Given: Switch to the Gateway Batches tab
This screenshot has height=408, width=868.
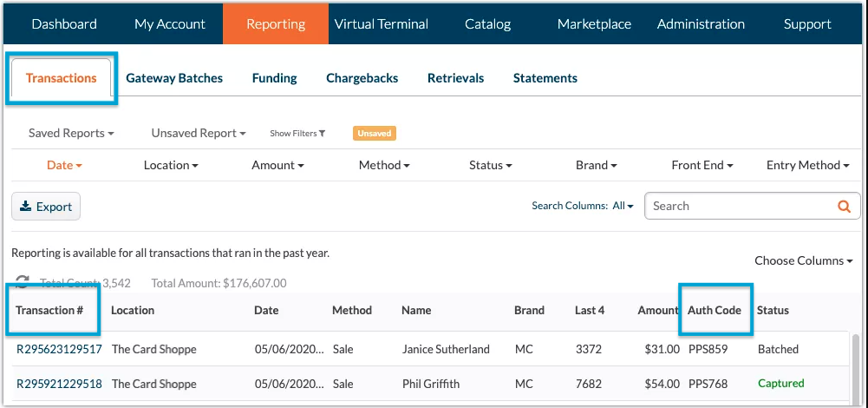Looking at the screenshot, I should click(x=174, y=78).
